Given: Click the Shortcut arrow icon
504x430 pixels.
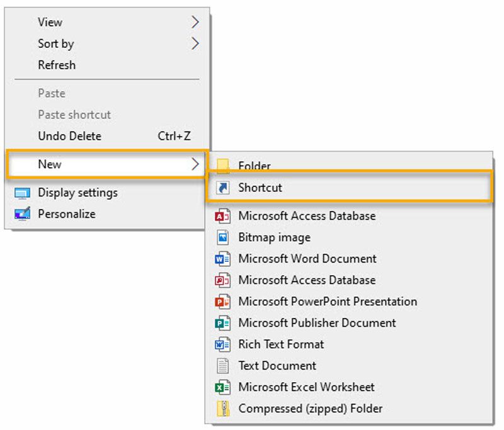Looking at the screenshot, I should pyautogui.click(x=223, y=188).
